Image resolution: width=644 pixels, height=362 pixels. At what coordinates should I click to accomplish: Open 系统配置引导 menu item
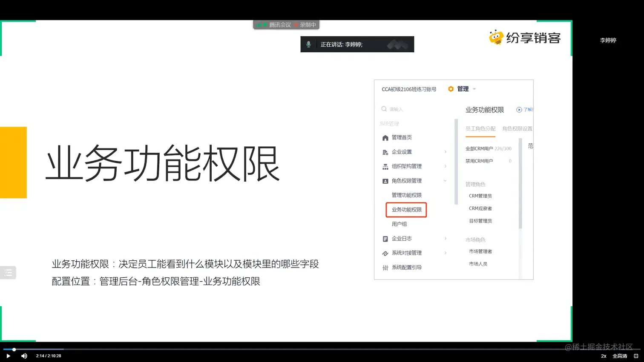[406, 268]
